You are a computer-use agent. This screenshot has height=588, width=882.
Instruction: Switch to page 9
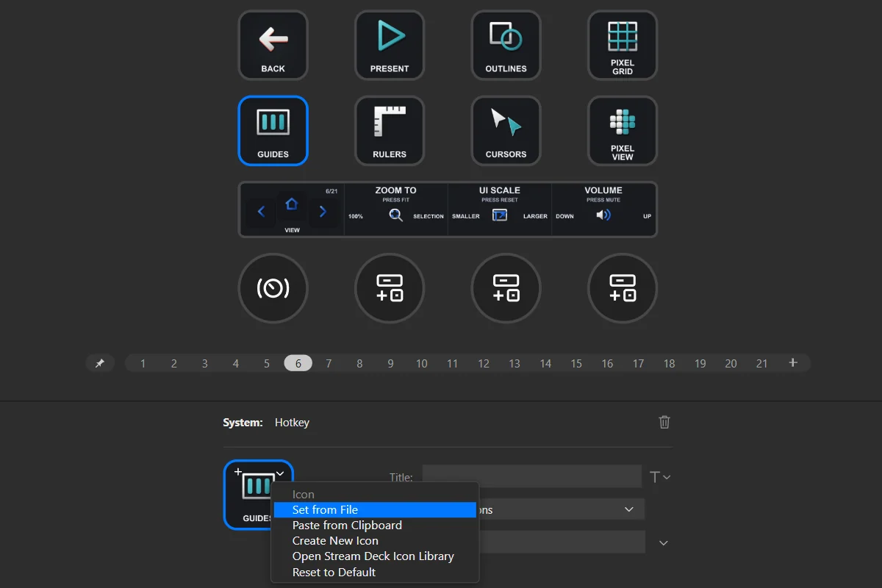[390, 363]
